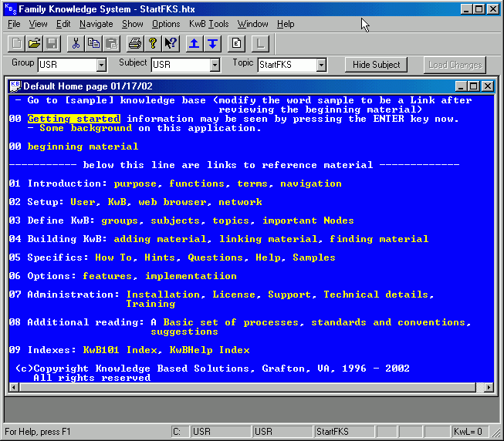The width and height of the screenshot is (504, 441).
Task: Click the grayed L toolbar icon
Action: point(260,43)
